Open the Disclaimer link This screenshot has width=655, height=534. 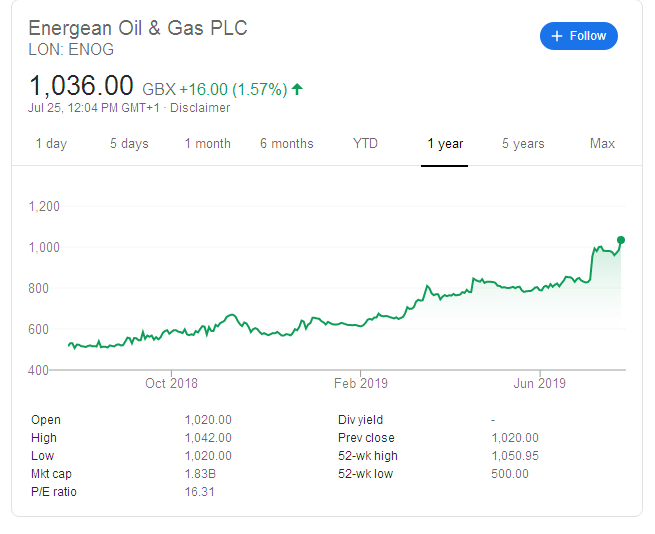point(200,108)
